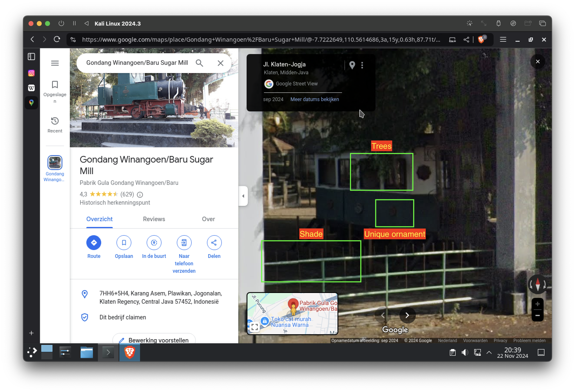Move to next Street View position
Screen dimensions: 575x392
coord(407,315)
